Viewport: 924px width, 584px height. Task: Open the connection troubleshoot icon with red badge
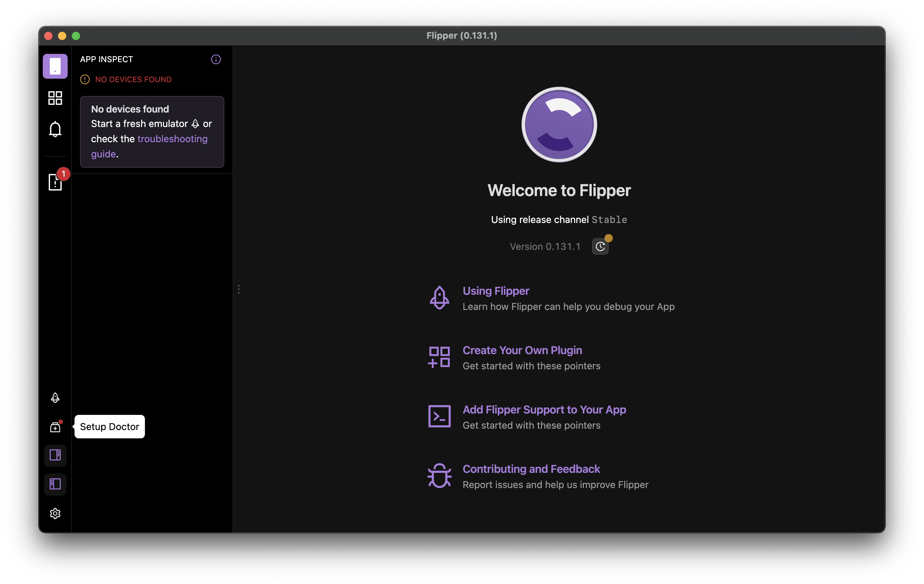coord(55,182)
